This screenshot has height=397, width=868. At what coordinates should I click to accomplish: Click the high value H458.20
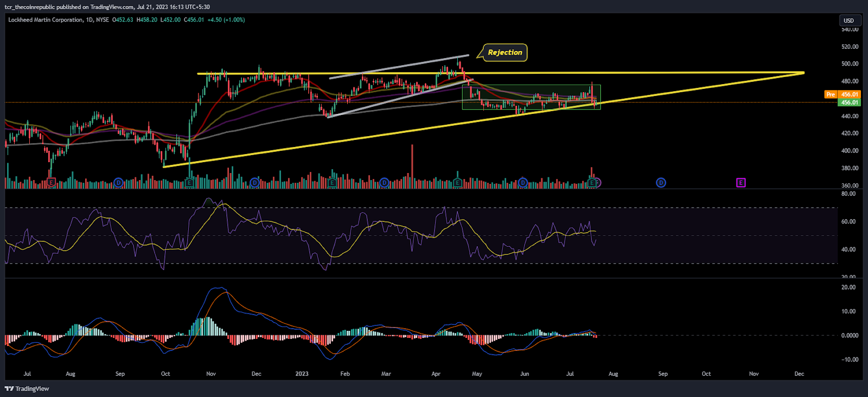[146, 20]
